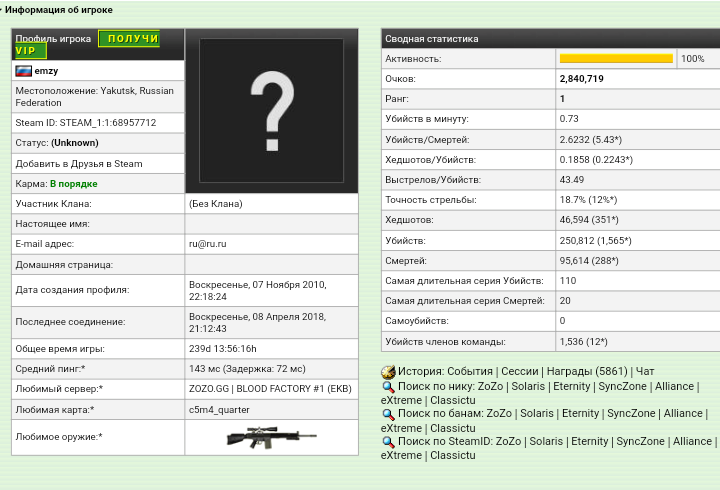The width and height of the screenshot is (720, 490).
Task: Click the favorite weapon sniper rifle image
Action: pos(271,437)
